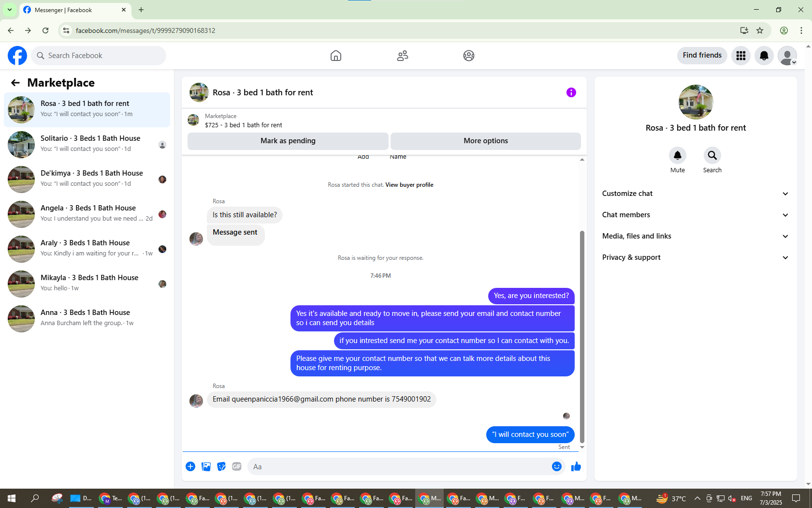Open a new browser tab
This screenshot has width=812, height=508.
[141, 10]
